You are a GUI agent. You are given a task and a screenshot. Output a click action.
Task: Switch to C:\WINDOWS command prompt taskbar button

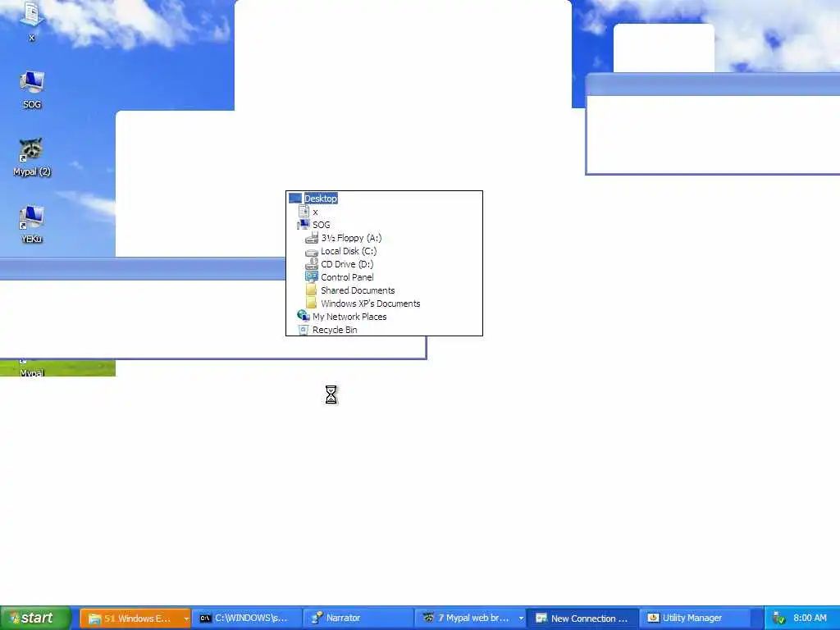[x=246, y=619]
